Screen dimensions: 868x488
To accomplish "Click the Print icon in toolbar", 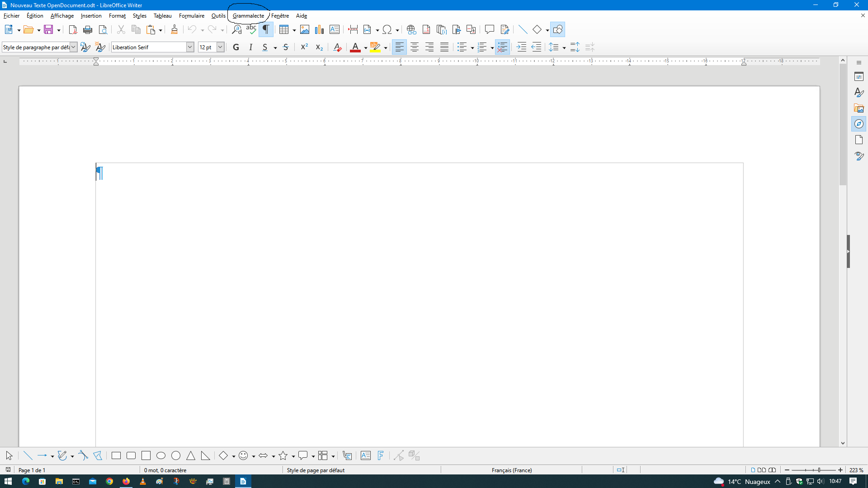I will (88, 30).
